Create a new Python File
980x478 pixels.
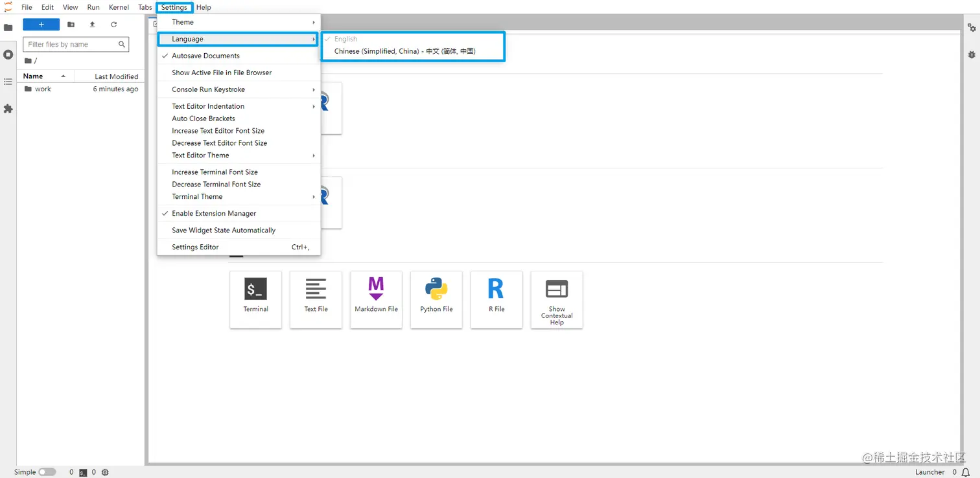click(x=436, y=299)
